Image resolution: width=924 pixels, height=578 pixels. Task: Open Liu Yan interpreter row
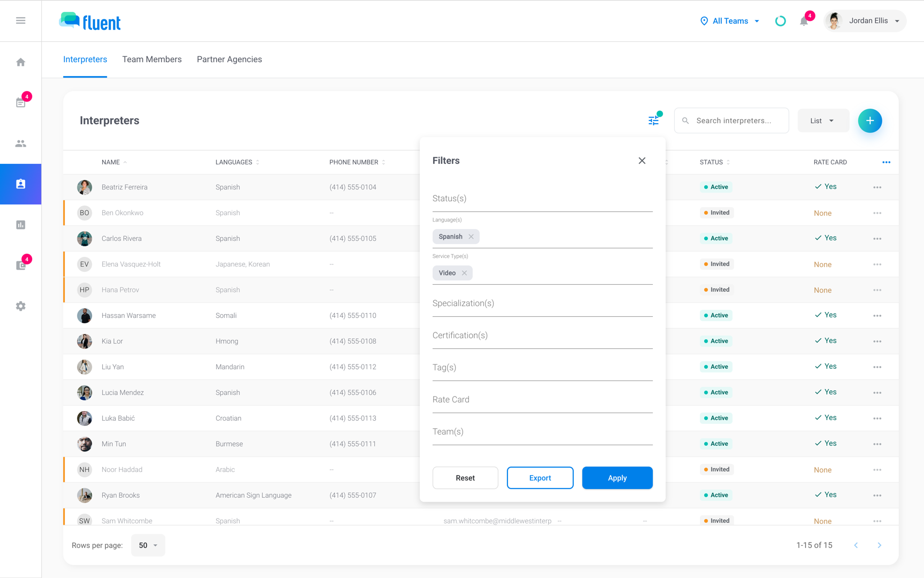click(241, 367)
